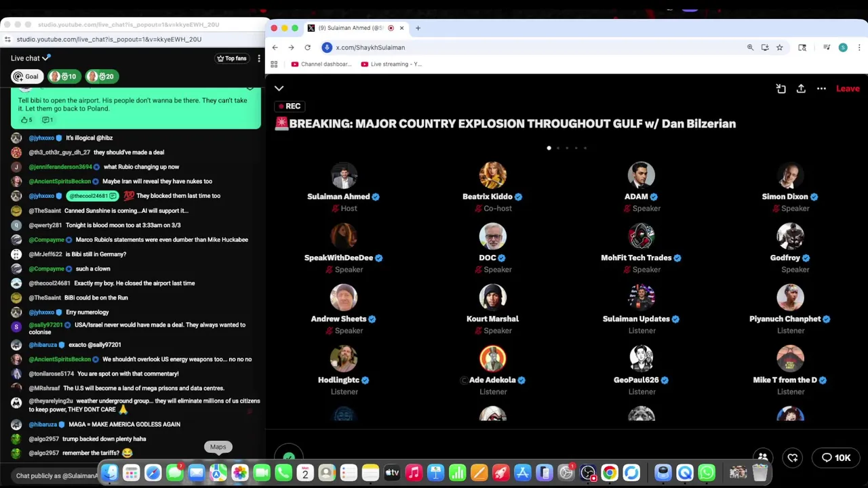The height and width of the screenshot is (488, 868).
Task: Open MohFit Tech Trades speaker avatar
Action: coord(642,236)
